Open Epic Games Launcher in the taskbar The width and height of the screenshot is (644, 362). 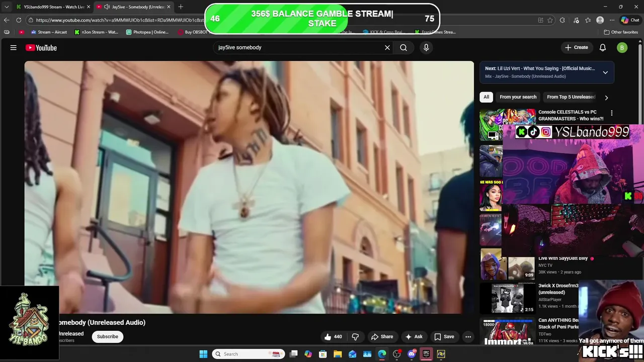(x=426, y=354)
